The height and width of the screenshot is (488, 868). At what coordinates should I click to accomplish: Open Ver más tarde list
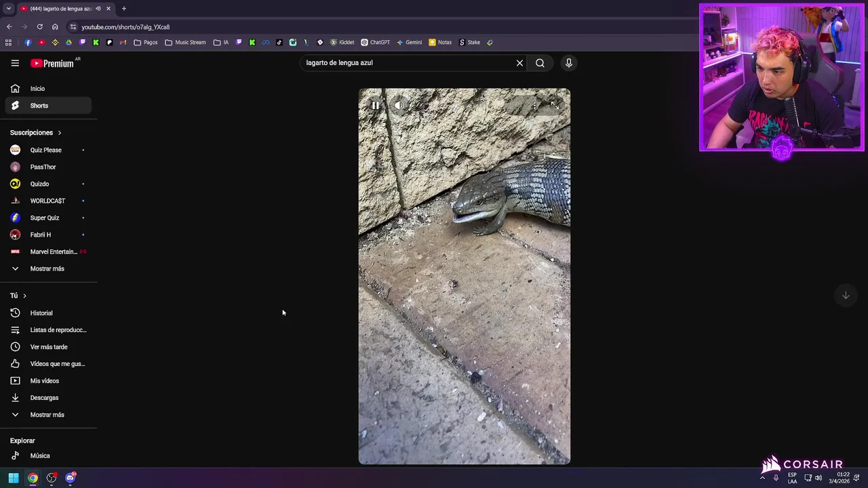tap(48, 347)
